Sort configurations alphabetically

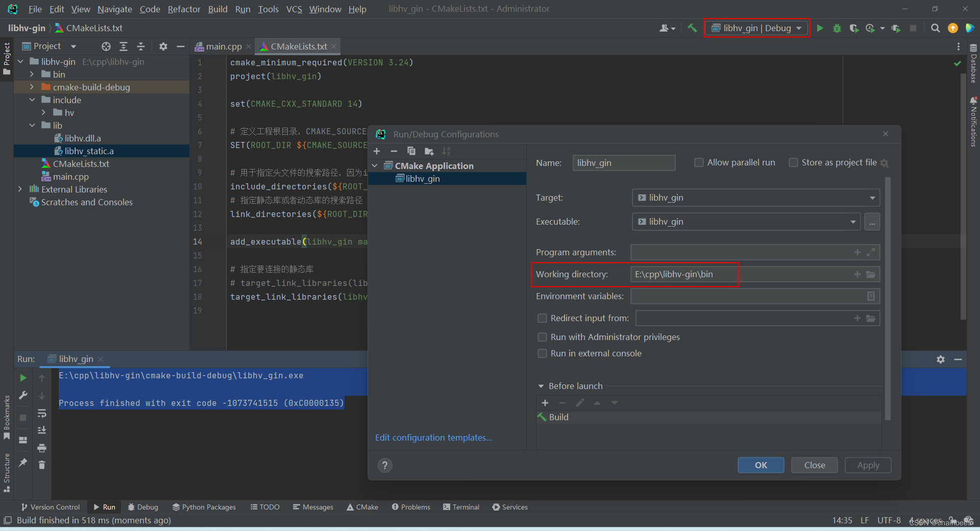point(447,151)
